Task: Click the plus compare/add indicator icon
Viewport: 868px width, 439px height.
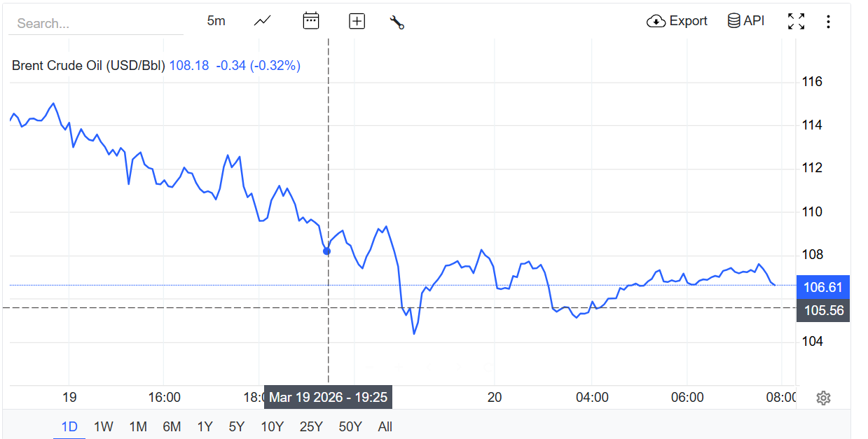Action: 357,21
